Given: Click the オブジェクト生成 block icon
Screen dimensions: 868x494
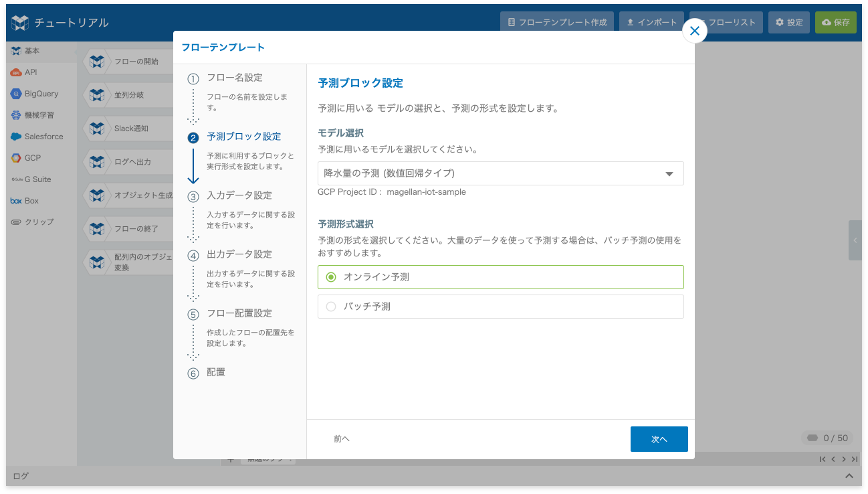Looking at the screenshot, I should (x=98, y=195).
